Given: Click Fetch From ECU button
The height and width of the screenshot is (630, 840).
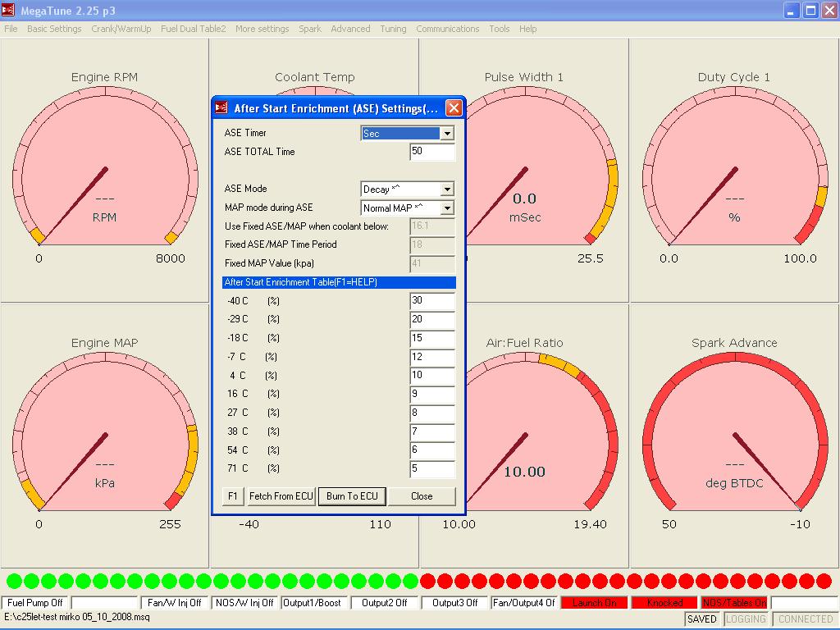Looking at the screenshot, I should click(x=281, y=496).
